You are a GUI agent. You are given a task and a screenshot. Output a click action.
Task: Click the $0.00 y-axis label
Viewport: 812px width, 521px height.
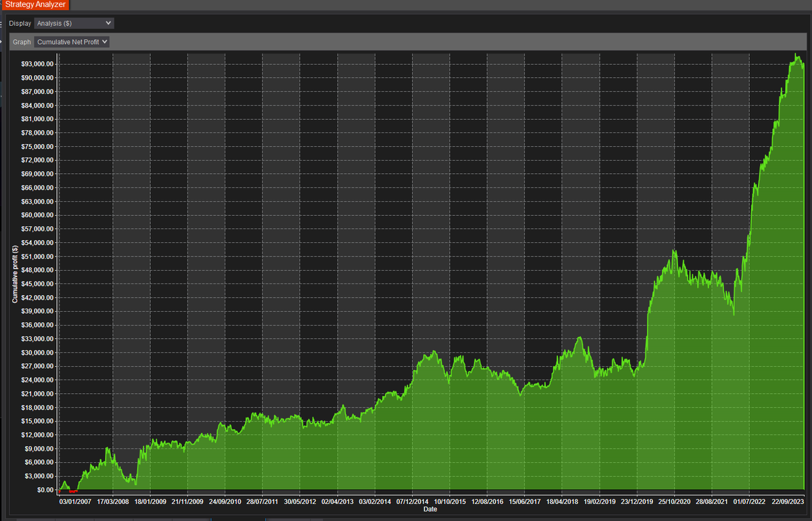click(44, 490)
